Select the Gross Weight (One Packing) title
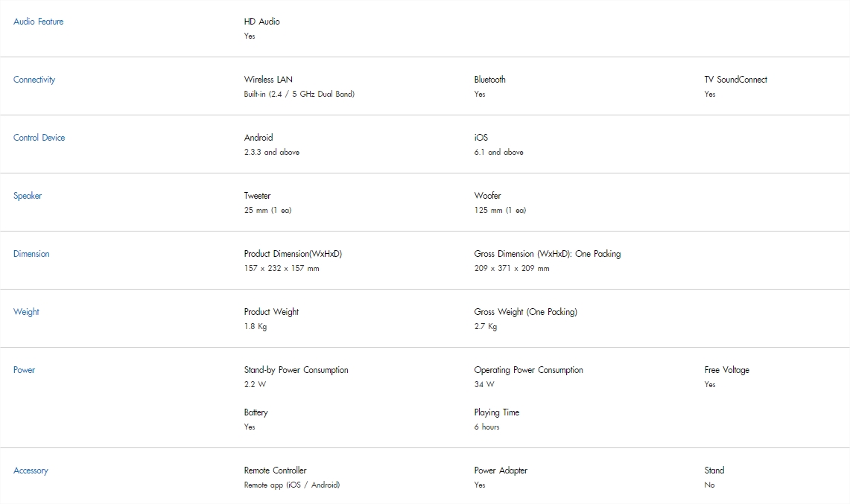The width and height of the screenshot is (850, 504). 526,312
